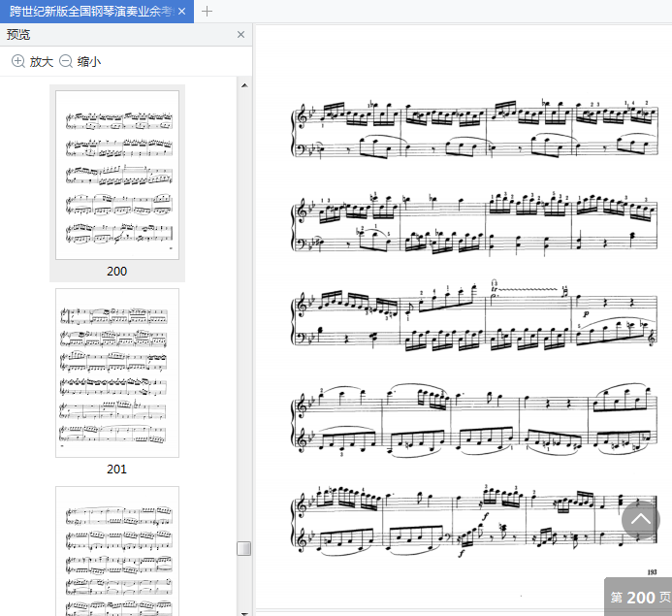Open a new tab with the plus icon

click(207, 11)
